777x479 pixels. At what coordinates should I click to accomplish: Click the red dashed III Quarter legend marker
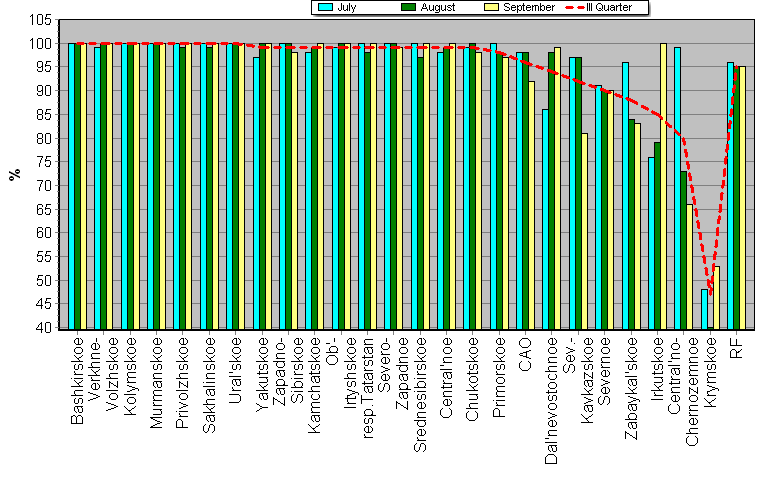point(574,7)
